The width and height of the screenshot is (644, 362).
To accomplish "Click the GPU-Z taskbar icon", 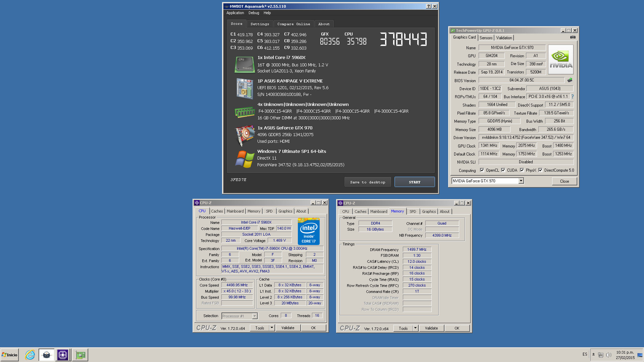I will (x=80, y=355).
